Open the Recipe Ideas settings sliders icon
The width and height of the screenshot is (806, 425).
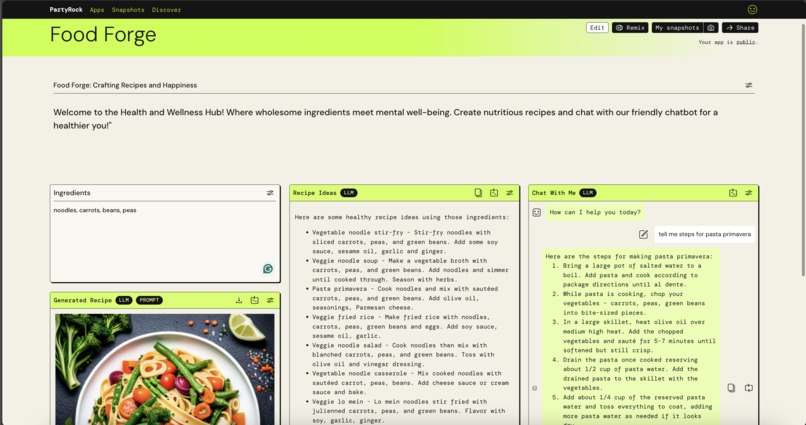pyautogui.click(x=509, y=193)
